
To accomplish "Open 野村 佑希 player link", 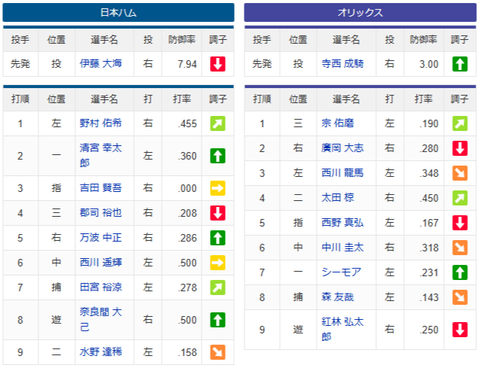I will [101, 123].
